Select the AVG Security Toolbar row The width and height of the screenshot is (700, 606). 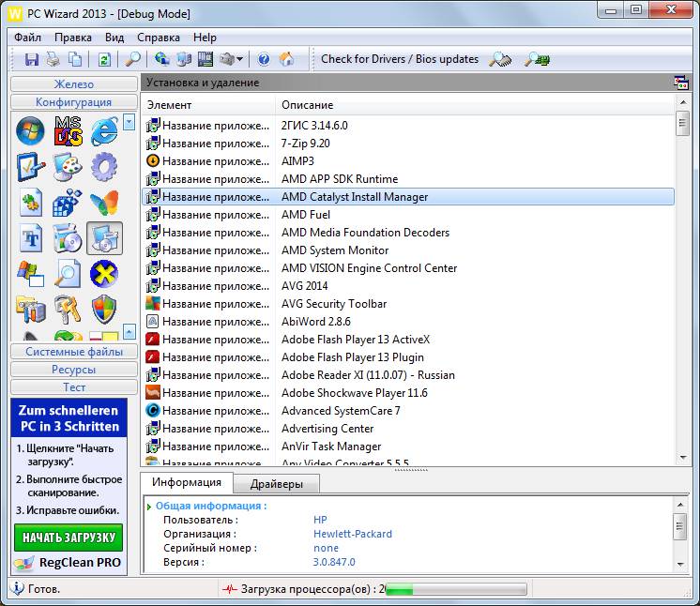pyautogui.click(x=408, y=304)
